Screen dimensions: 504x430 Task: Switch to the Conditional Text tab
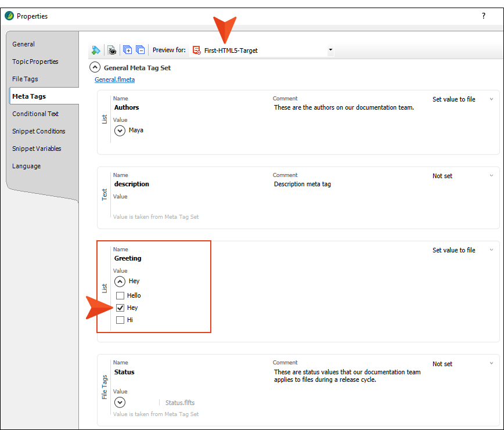[35, 114]
